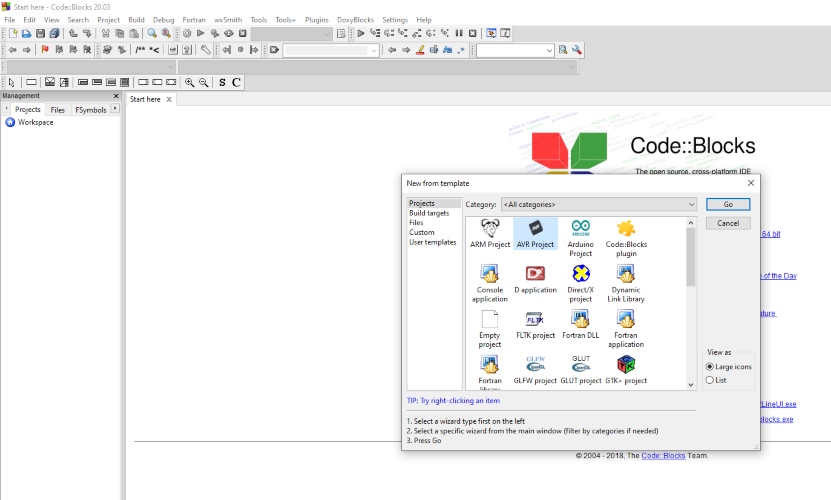Select the ARM Project template

point(490,234)
